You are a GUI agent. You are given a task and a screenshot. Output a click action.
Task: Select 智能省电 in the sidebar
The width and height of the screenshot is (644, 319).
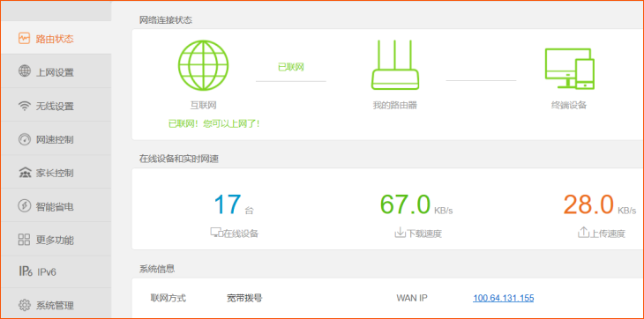(56, 206)
